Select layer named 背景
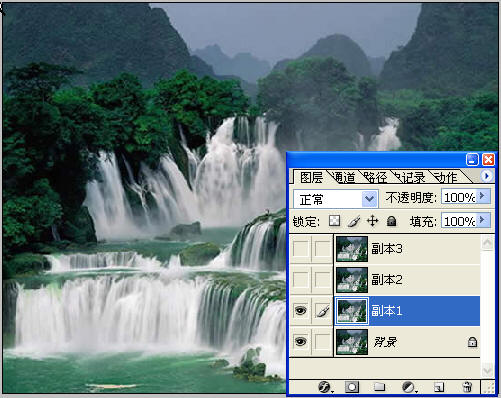Viewport: 501px width, 398px height. pyautogui.click(x=385, y=342)
